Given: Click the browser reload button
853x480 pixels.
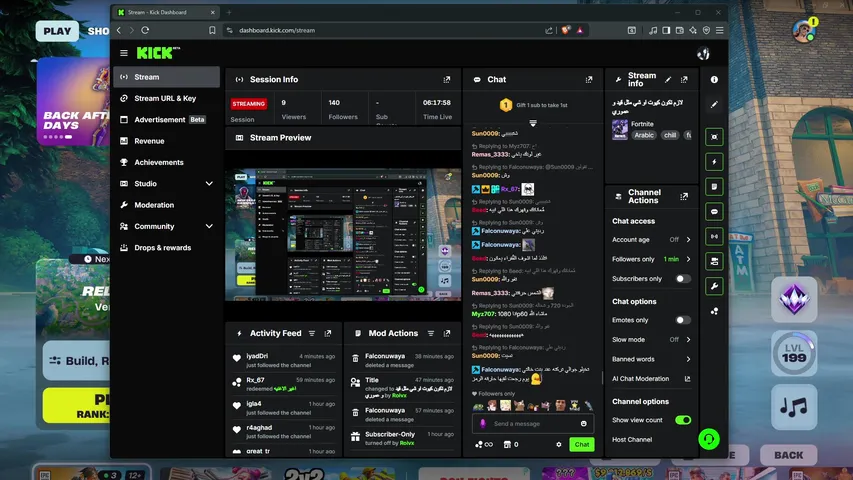Looking at the screenshot, I should 145,30.
